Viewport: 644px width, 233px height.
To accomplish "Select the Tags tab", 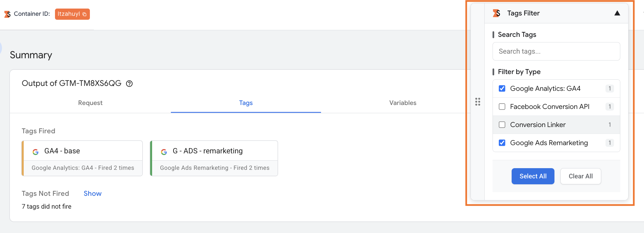I will 246,103.
